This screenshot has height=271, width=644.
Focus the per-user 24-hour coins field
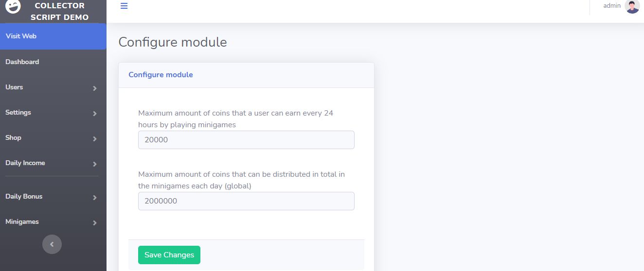click(x=246, y=140)
